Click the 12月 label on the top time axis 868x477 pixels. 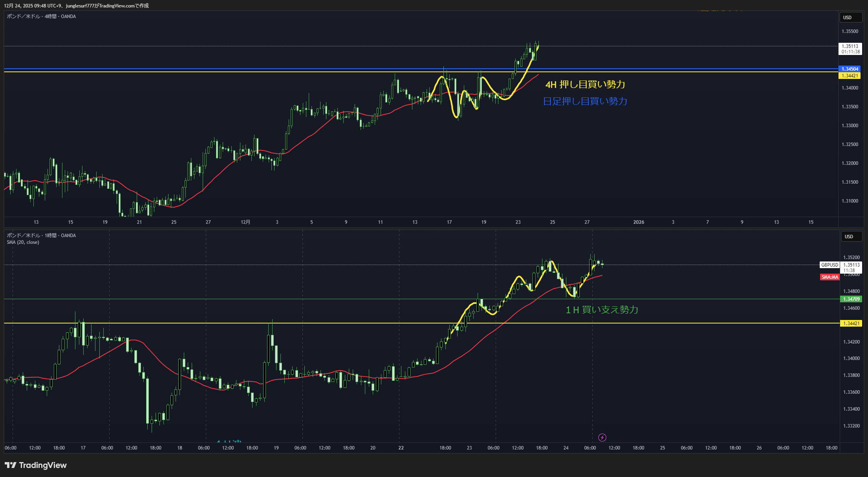(x=245, y=222)
